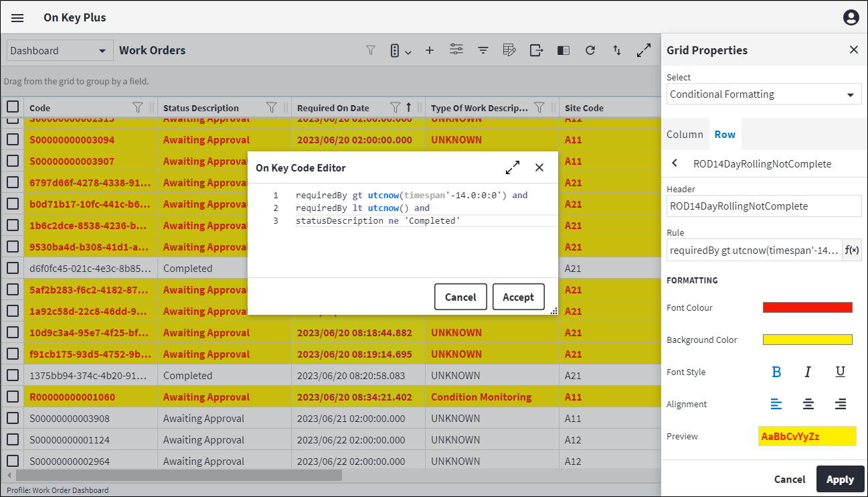Switch to the Column tab

click(685, 134)
